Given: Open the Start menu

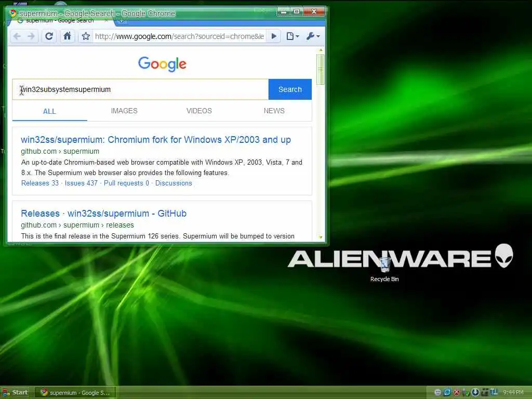Looking at the screenshot, I should 15,393.
